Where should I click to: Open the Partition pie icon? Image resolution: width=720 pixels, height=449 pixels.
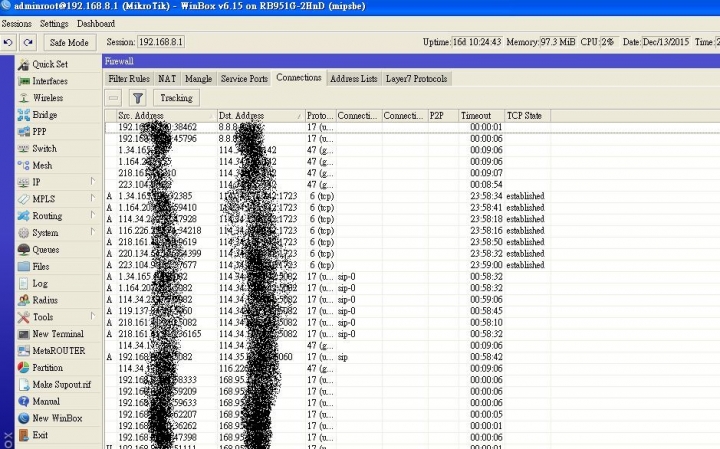23,367
